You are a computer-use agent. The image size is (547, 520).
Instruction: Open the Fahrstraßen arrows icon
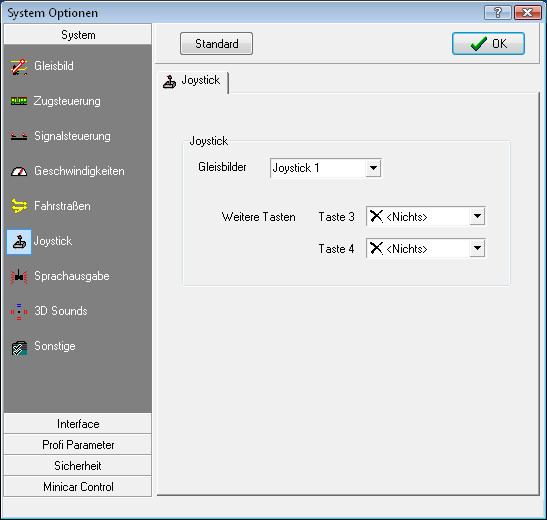(x=19, y=206)
